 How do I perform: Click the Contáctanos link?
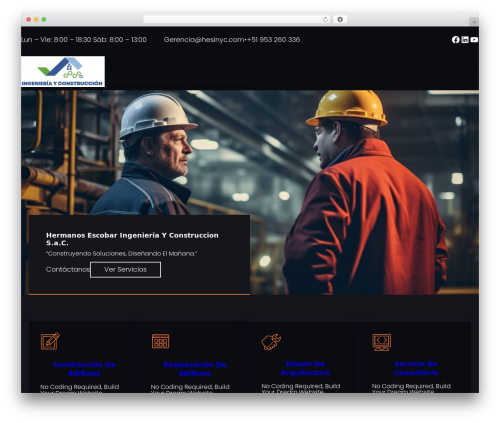(68, 269)
